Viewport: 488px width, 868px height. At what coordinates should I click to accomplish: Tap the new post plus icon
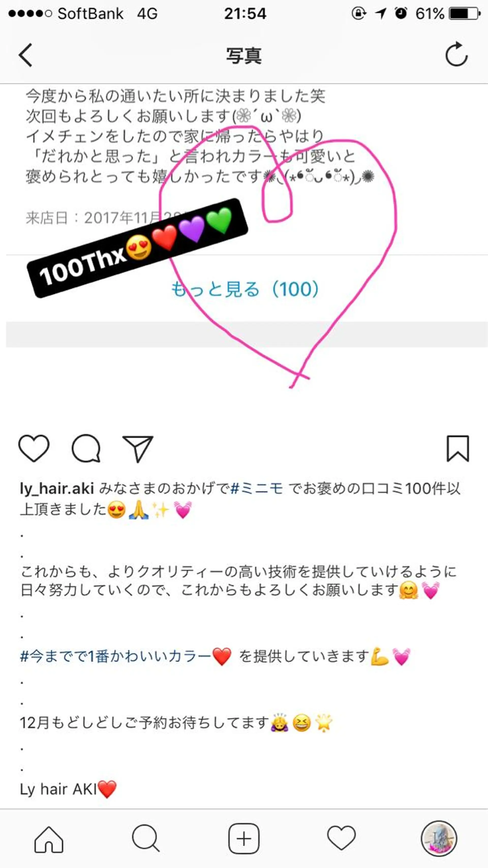[244, 839]
